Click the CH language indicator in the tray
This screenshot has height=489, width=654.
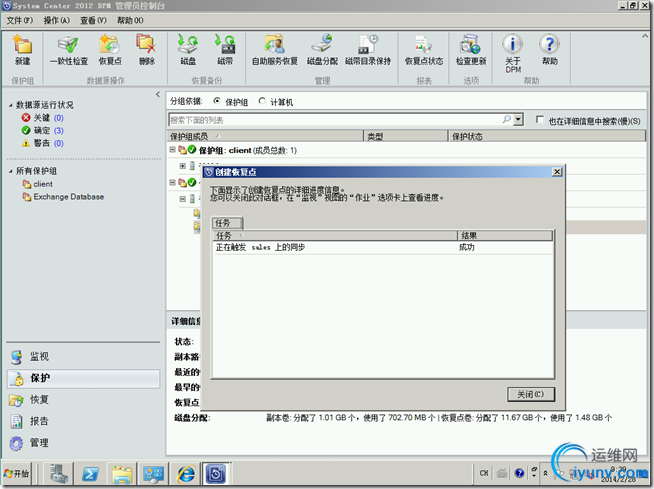(x=484, y=473)
